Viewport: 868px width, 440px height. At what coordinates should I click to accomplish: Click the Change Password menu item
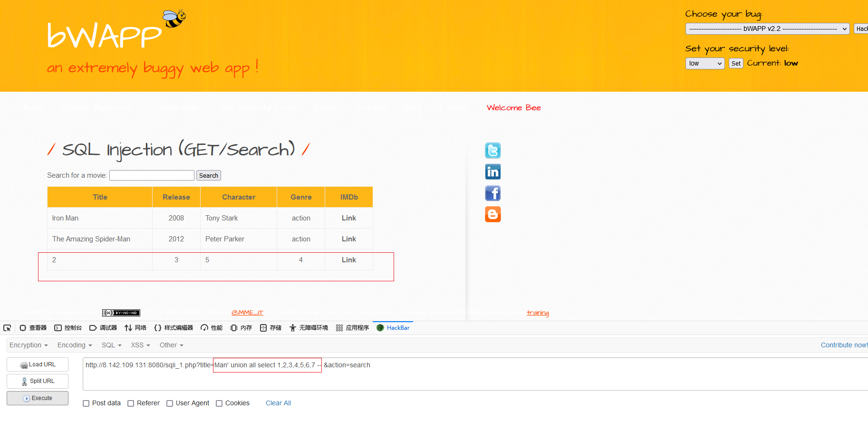tap(96, 108)
